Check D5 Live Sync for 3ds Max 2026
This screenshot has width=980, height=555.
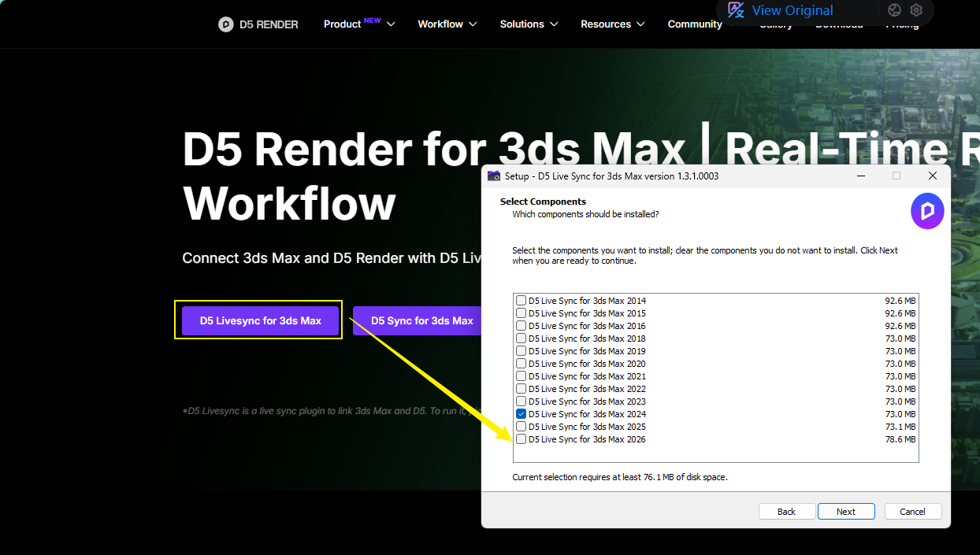click(x=521, y=438)
